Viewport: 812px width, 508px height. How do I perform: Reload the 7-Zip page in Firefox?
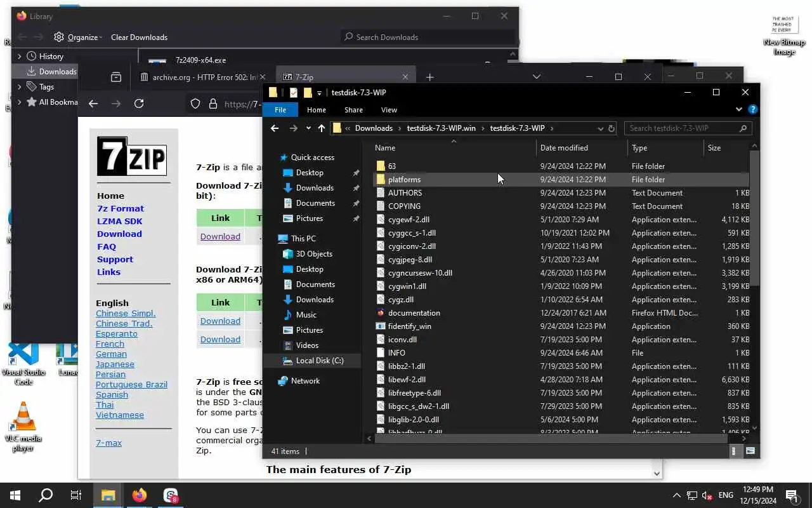[x=139, y=104]
